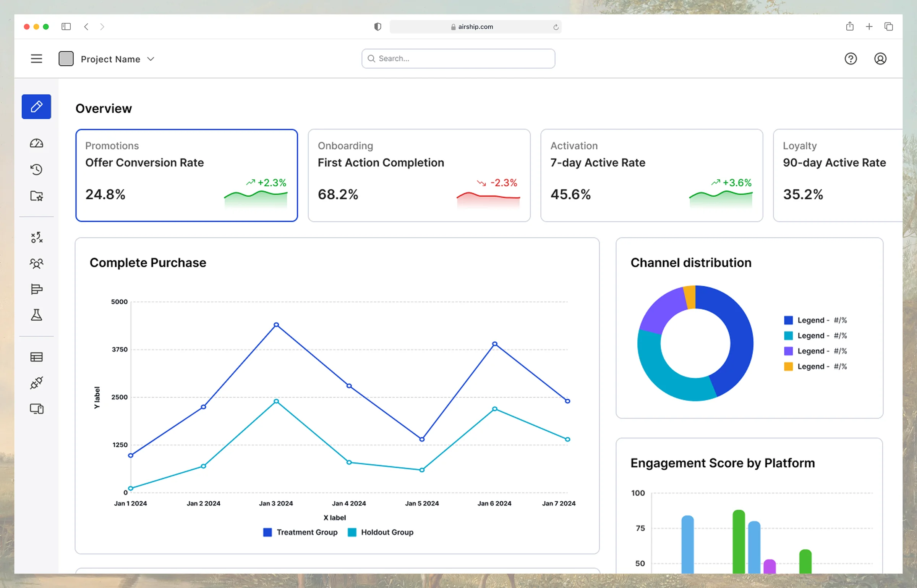The height and width of the screenshot is (588, 917).
Task: Click the teal channel legend swatch
Action: pos(788,336)
